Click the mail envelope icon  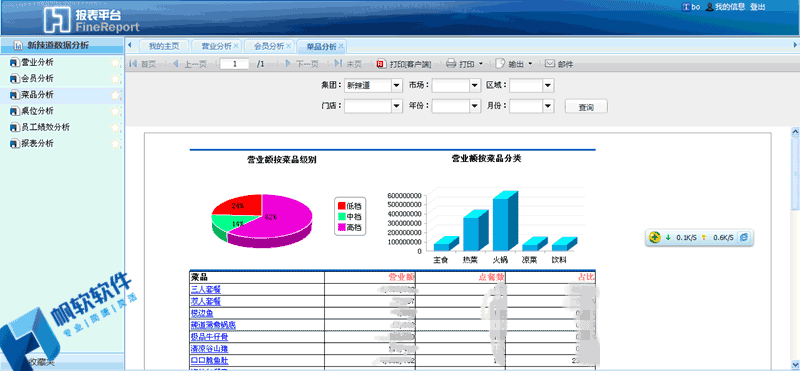click(549, 64)
